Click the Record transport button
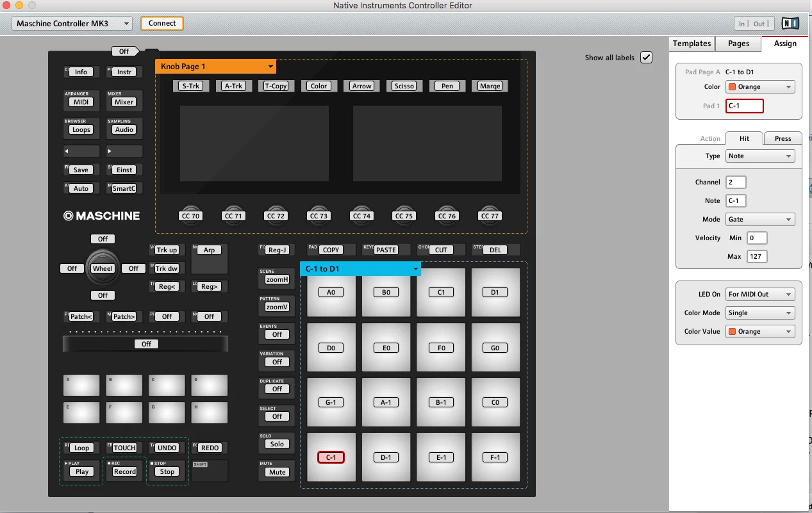The height and width of the screenshot is (513, 812). pyautogui.click(x=124, y=471)
